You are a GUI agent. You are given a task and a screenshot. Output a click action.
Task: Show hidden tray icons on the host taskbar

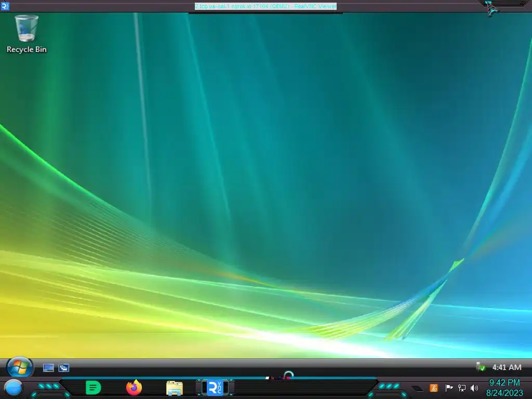pos(418,389)
